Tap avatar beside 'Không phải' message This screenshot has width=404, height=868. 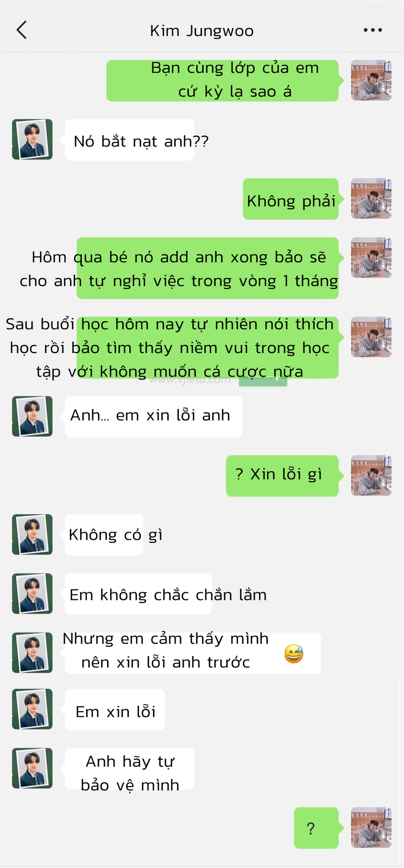[x=371, y=199]
